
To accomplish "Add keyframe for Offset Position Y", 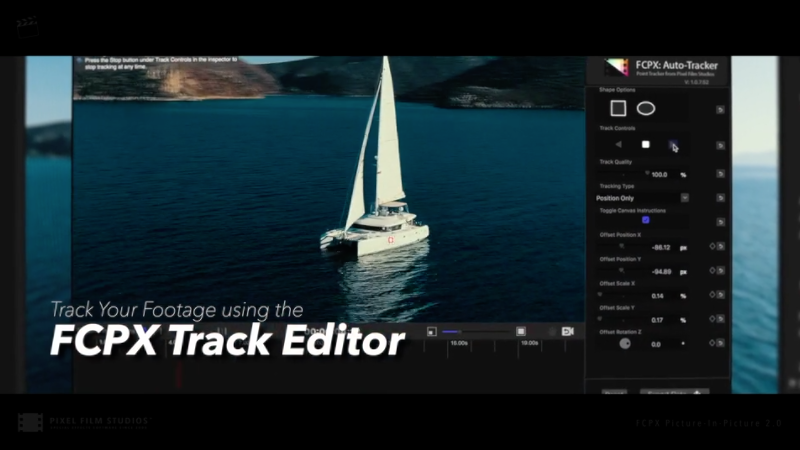I will coord(712,270).
